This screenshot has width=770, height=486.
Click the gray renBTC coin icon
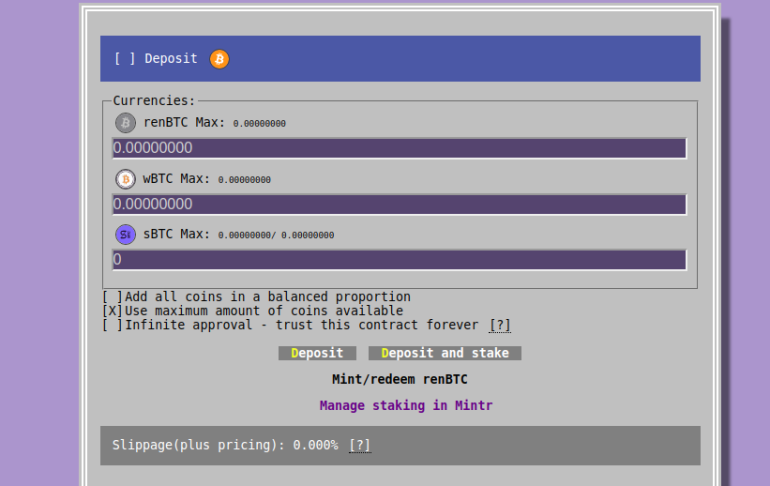point(125,123)
